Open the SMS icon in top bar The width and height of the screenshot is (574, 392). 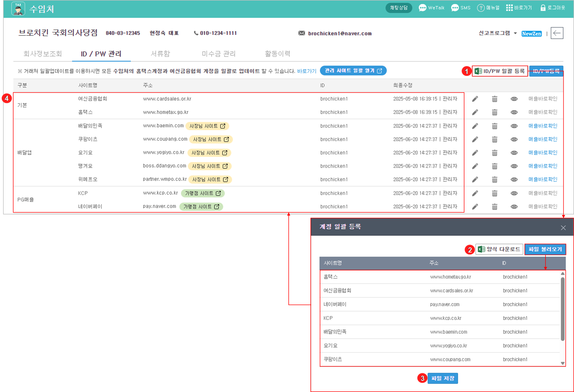[x=455, y=8]
